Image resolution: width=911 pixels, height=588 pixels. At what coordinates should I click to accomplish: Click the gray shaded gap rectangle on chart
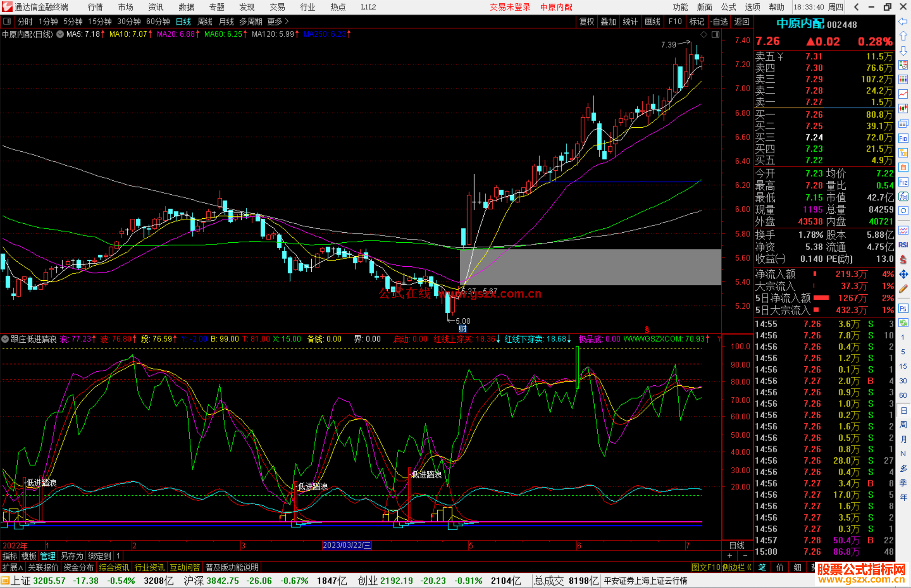[590, 267]
